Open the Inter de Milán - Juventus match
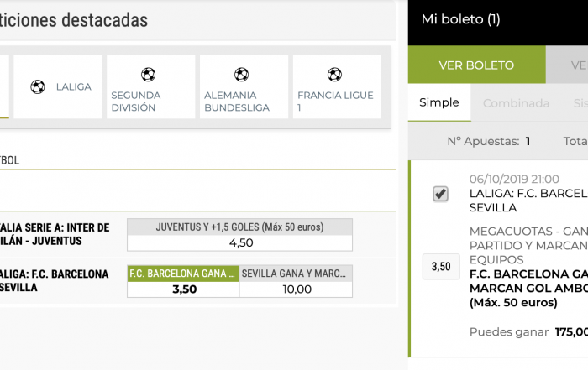588x370 pixels. [x=55, y=234]
